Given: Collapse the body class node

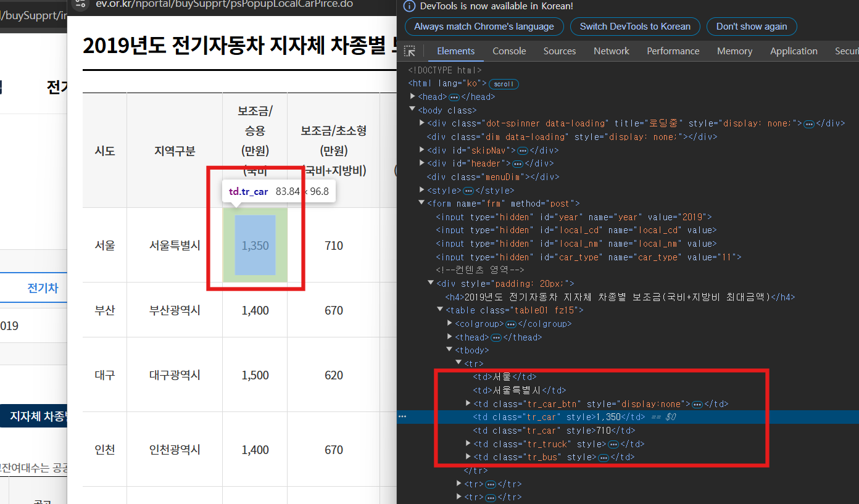Looking at the screenshot, I should point(412,110).
